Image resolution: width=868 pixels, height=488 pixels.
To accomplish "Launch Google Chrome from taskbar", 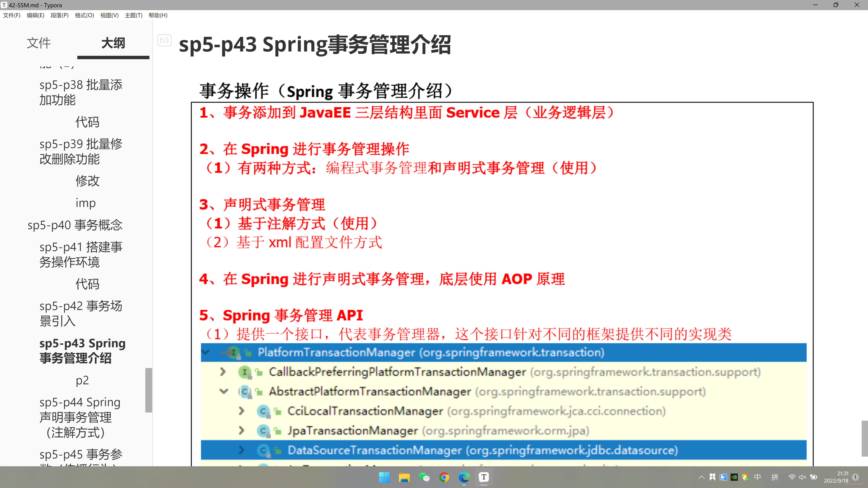I will 444,477.
